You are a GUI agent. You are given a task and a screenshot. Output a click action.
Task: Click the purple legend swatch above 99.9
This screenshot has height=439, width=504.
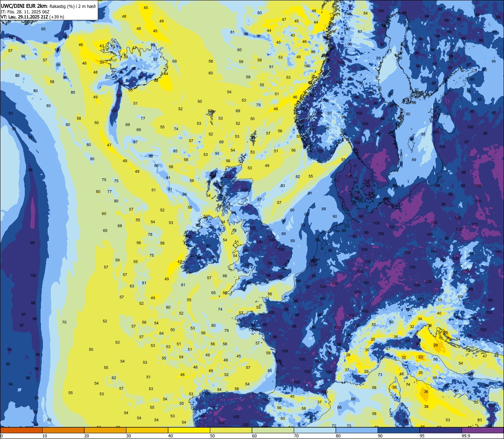tap(482, 430)
